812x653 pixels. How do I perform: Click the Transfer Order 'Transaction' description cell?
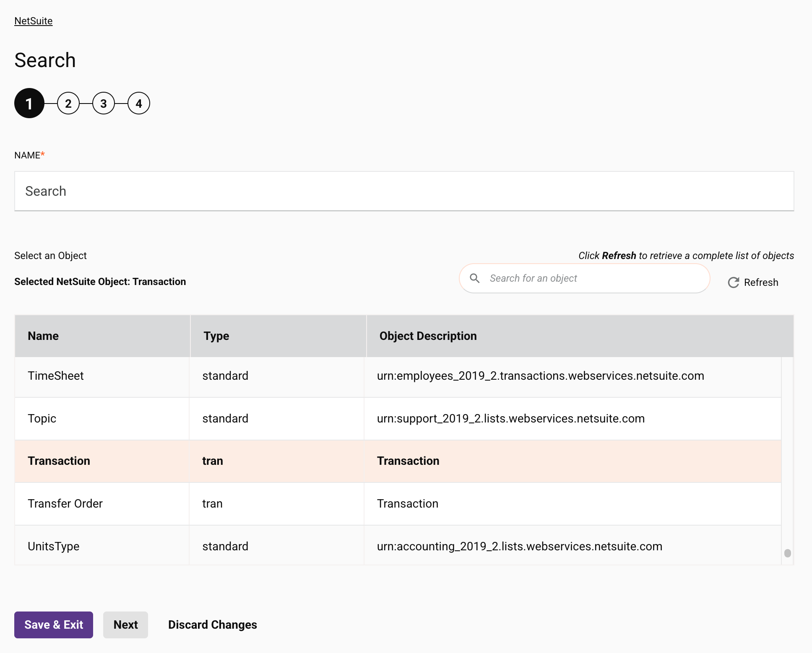(x=573, y=504)
